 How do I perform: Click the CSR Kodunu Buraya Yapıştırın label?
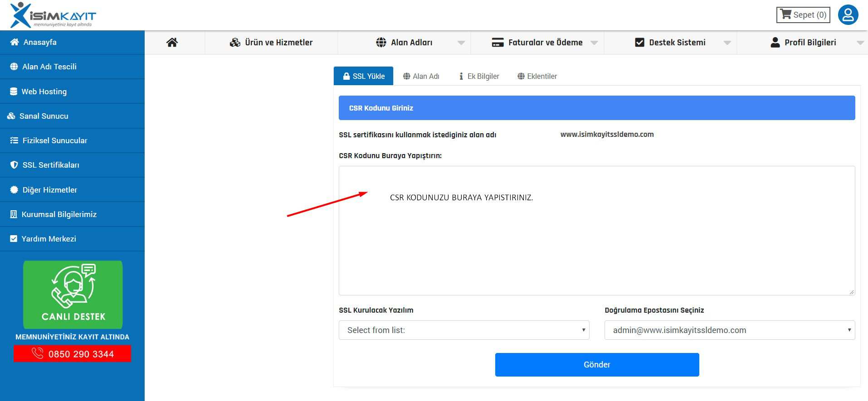click(x=390, y=155)
